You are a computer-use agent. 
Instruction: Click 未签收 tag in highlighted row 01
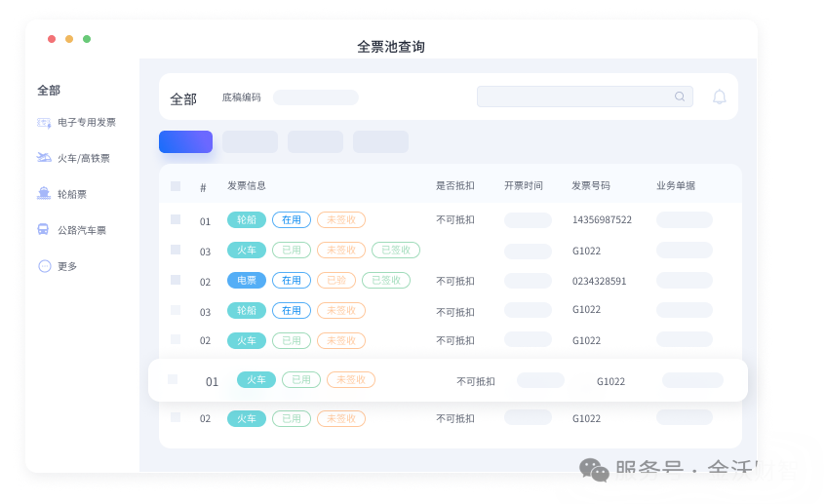point(351,380)
